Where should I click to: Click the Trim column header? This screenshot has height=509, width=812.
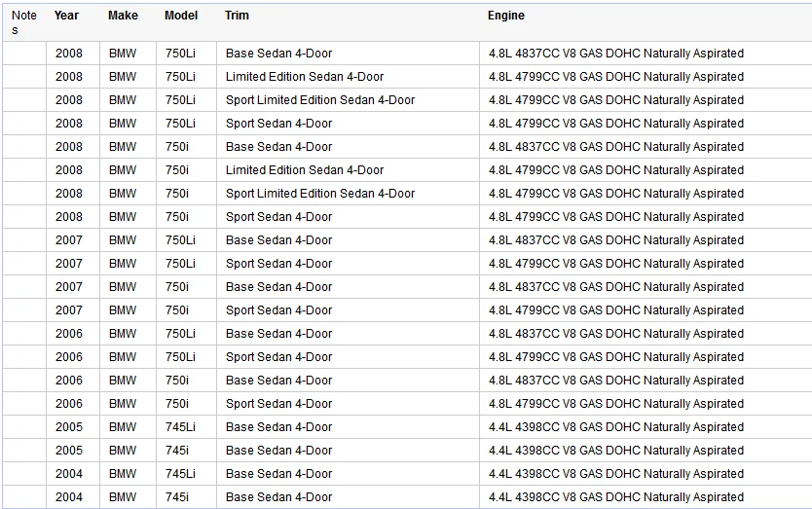[237, 16]
